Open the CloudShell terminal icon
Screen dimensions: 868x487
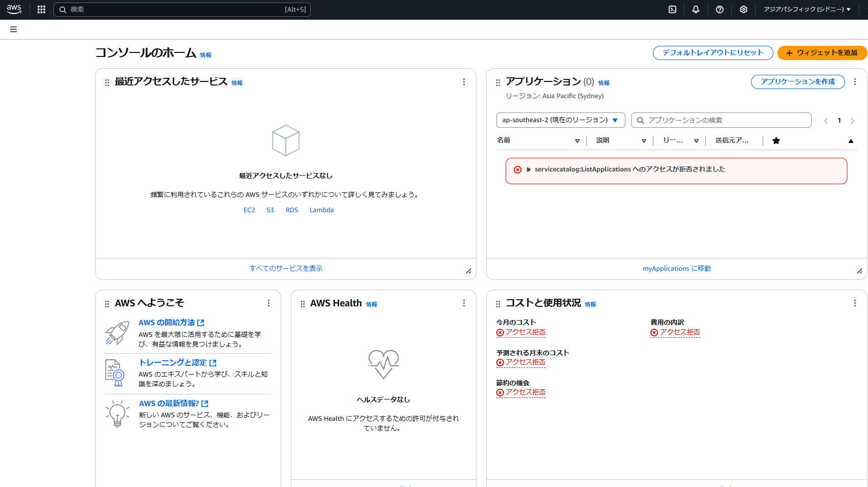(x=672, y=9)
